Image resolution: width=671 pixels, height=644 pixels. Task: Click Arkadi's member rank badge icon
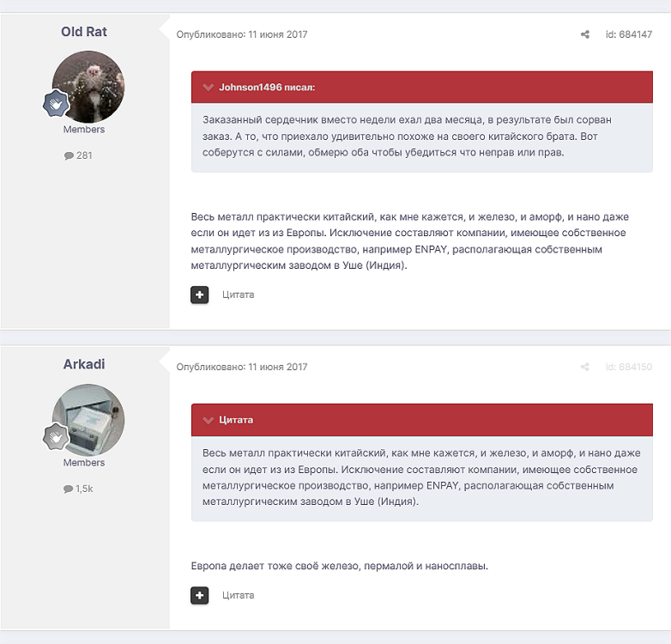click(56, 437)
